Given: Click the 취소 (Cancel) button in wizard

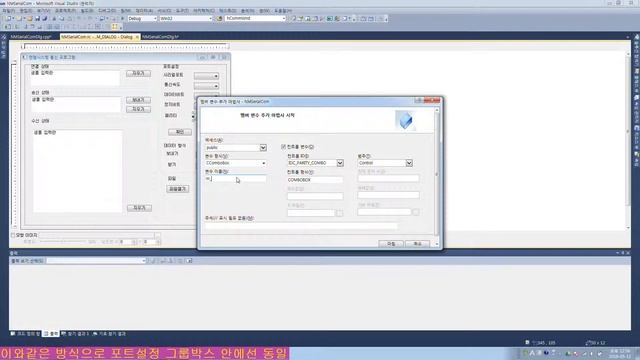Looking at the screenshot, I should click(x=417, y=244).
